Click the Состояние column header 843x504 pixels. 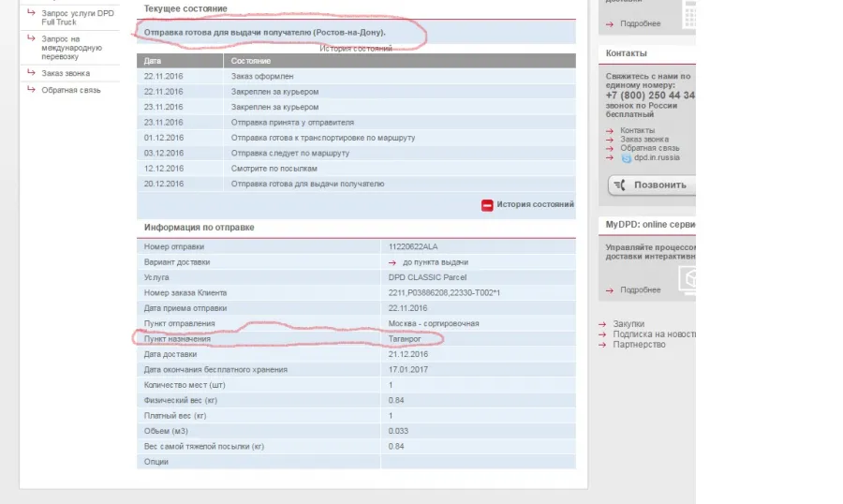tap(399, 61)
